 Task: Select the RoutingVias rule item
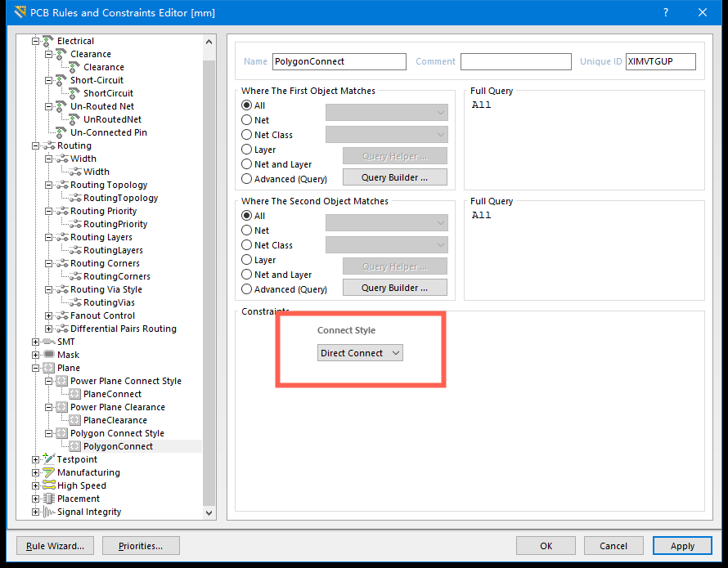[109, 302]
